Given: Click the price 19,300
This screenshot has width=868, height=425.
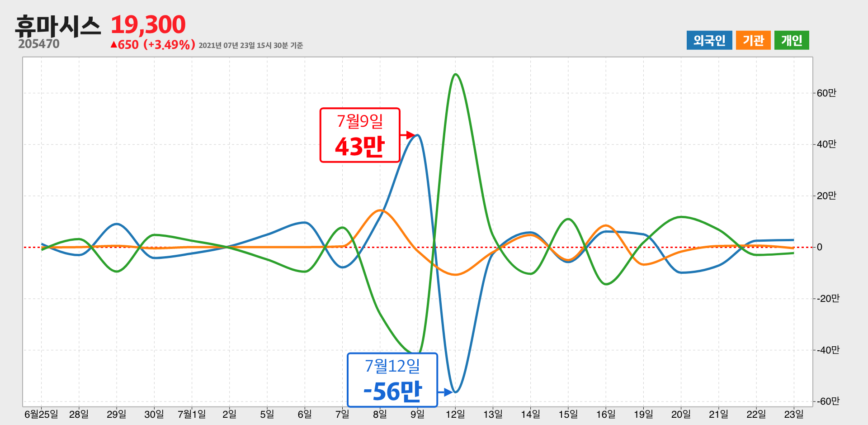Looking at the screenshot, I should pyautogui.click(x=148, y=24).
